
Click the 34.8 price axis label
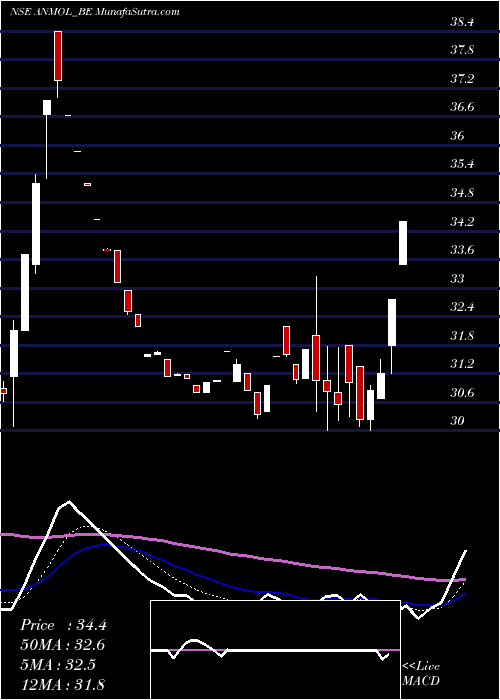point(462,193)
